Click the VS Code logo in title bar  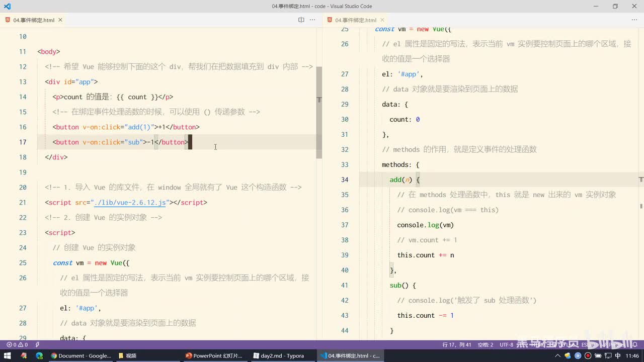point(7,7)
